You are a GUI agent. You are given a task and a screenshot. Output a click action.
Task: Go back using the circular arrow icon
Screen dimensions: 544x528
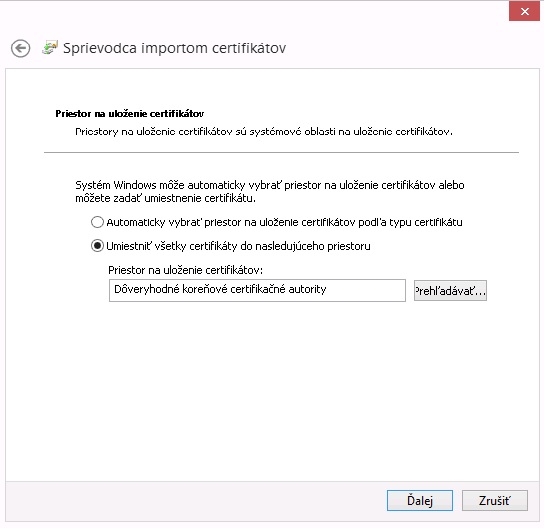tap(20, 48)
